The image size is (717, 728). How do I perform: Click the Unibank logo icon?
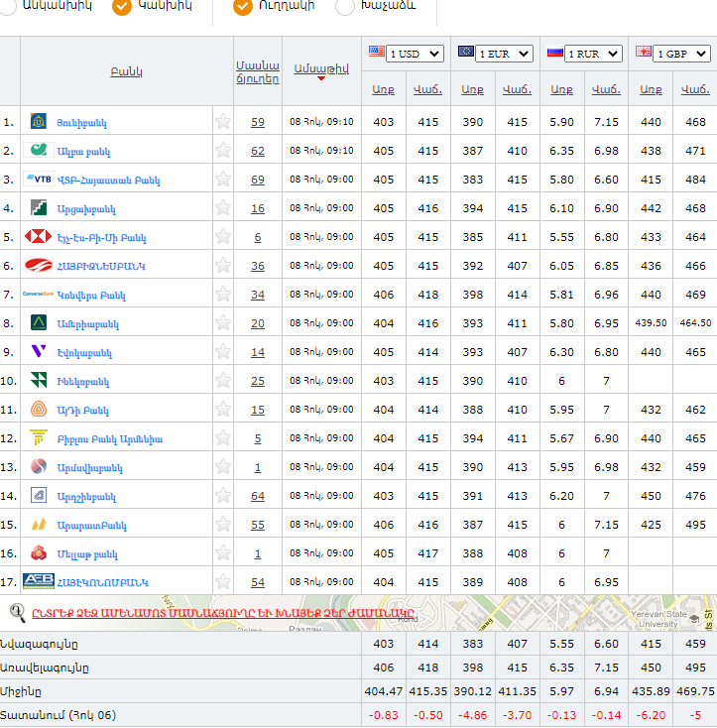point(39,121)
